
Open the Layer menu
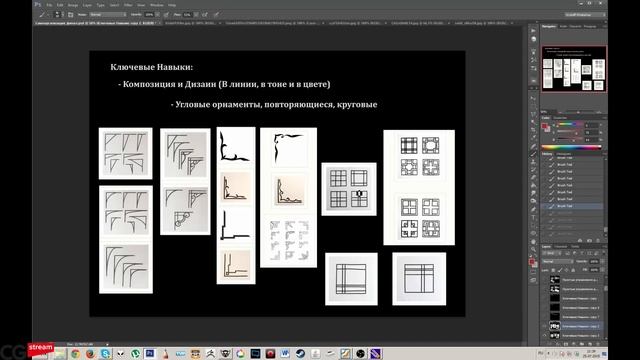[87, 5]
